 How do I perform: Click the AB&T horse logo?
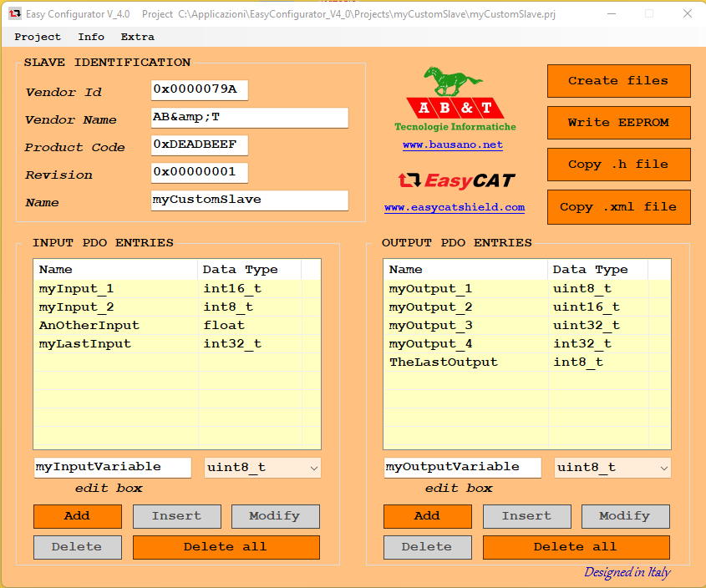[455, 94]
